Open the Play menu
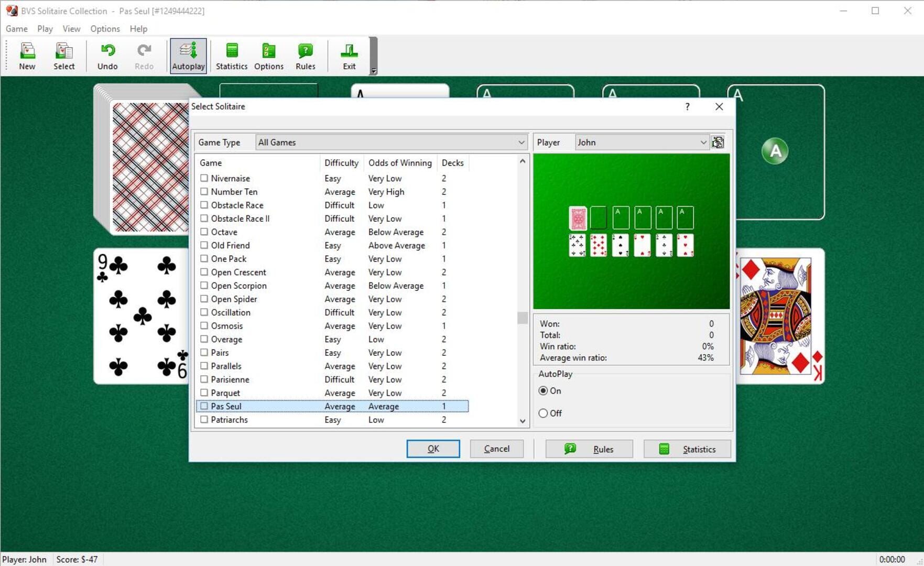Screen dimensions: 924x566 pyautogui.click(x=45, y=29)
